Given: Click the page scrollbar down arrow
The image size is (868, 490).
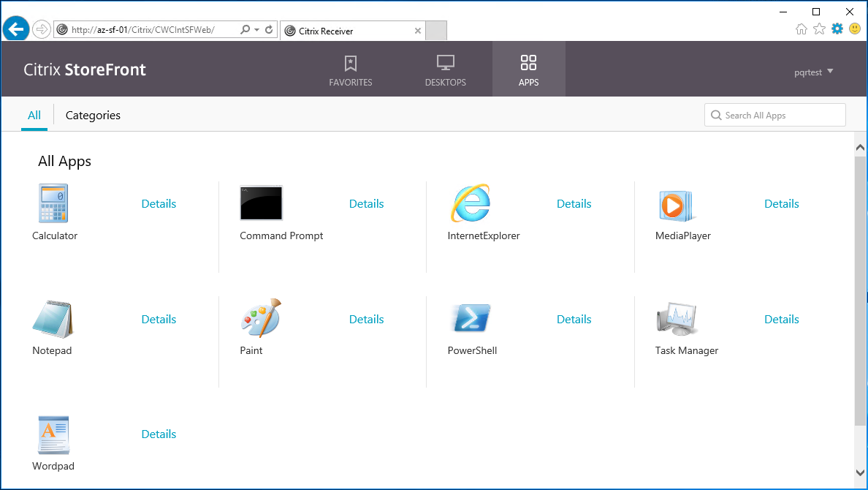Looking at the screenshot, I should point(860,473).
